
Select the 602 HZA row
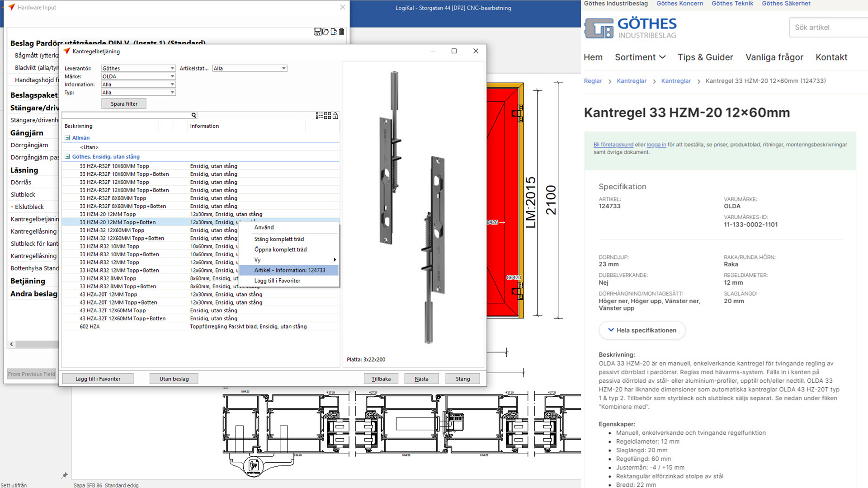click(x=201, y=327)
